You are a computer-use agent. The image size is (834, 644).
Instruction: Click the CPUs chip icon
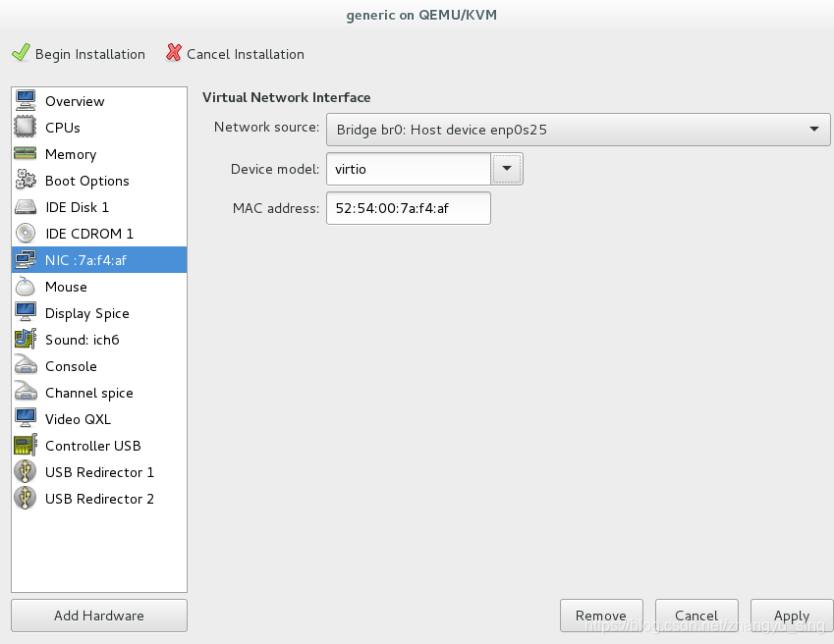(26, 127)
